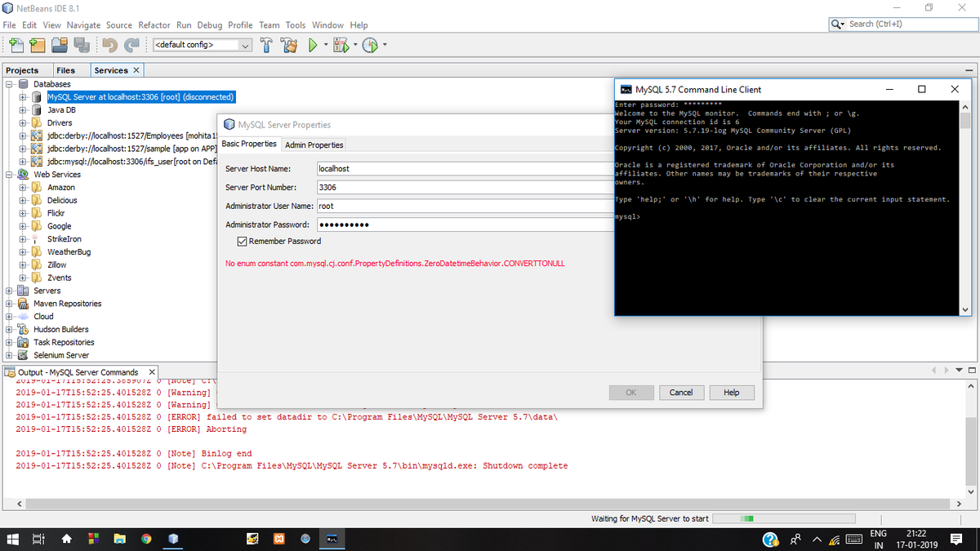The height and width of the screenshot is (551, 980).
Task: Click the Java DB node icon
Action: pyautogui.click(x=37, y=109)
